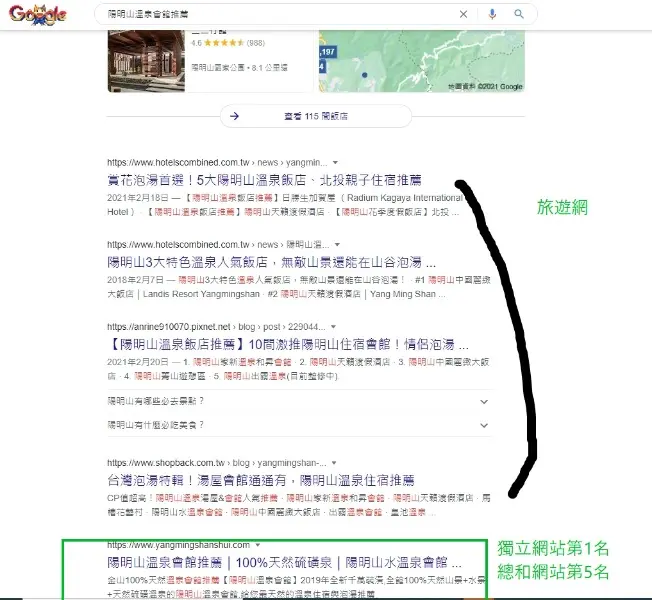Open result 陽明山溫泉會館推薦｜100%天然硫磺泉
The width and height of the screenshot is (652, 600).
click(284, 563)
